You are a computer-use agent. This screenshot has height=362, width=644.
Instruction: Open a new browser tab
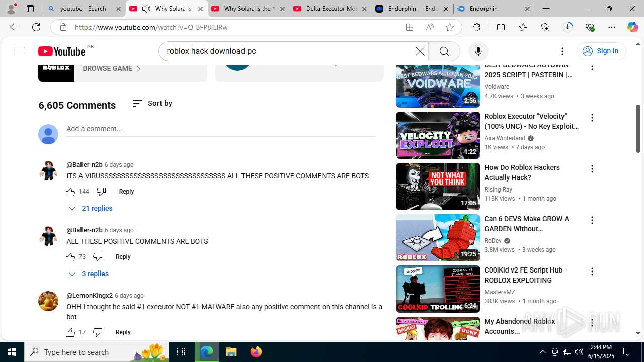click(x=546, y=9)
